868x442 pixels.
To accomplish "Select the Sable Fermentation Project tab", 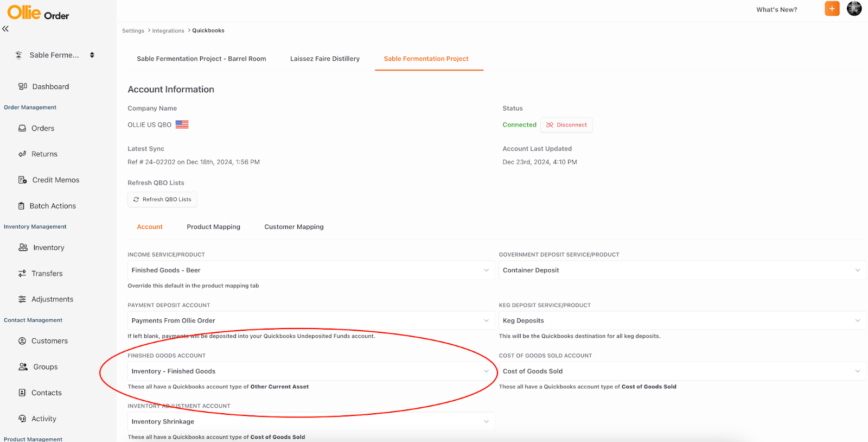I will pos(426,59).
